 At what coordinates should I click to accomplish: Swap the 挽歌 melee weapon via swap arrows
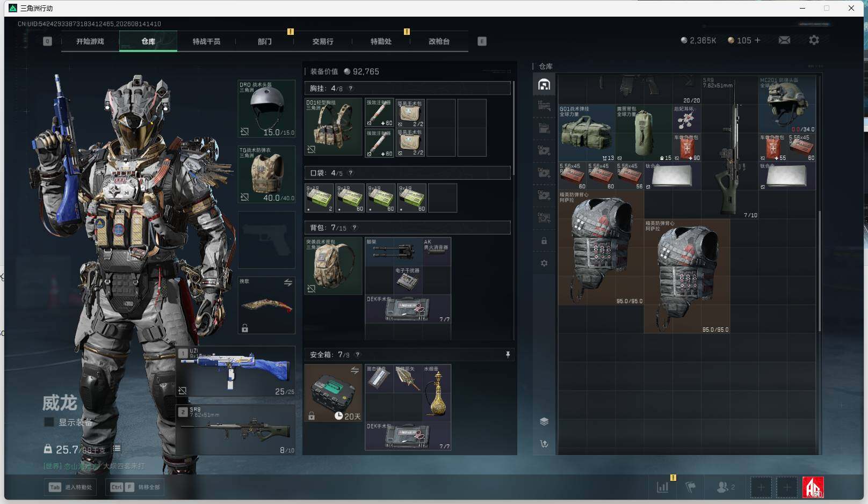pos(288,282)
